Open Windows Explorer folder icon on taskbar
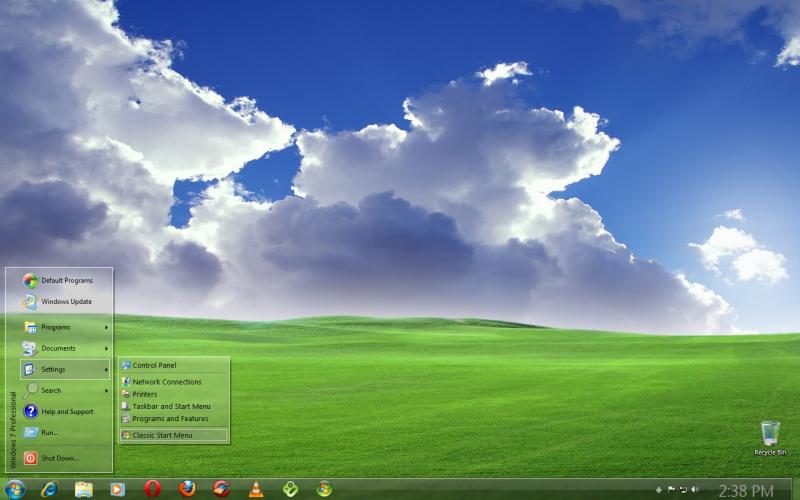 point(84,489)
